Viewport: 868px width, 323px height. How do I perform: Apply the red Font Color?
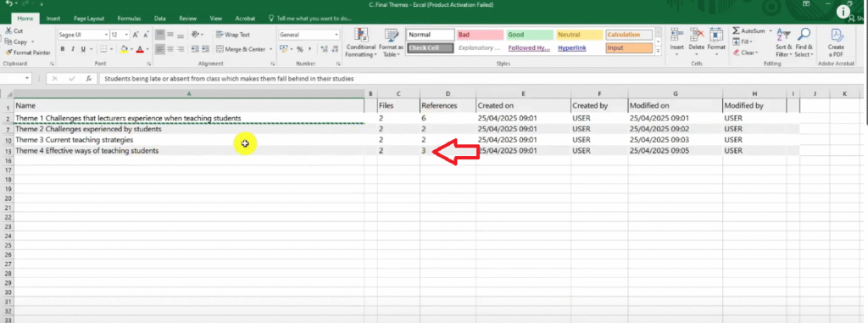pos(140,49)
